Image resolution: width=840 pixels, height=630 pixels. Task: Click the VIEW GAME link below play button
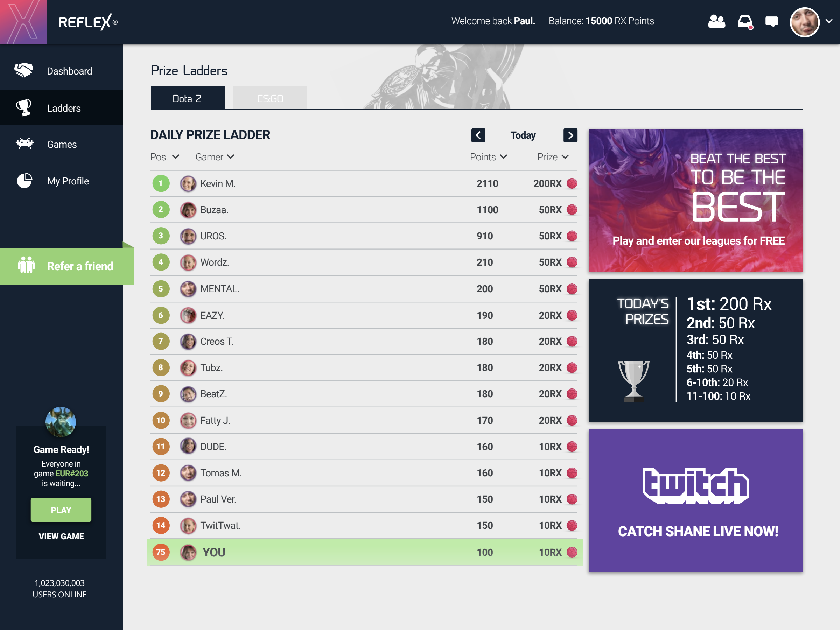[61, 537]
